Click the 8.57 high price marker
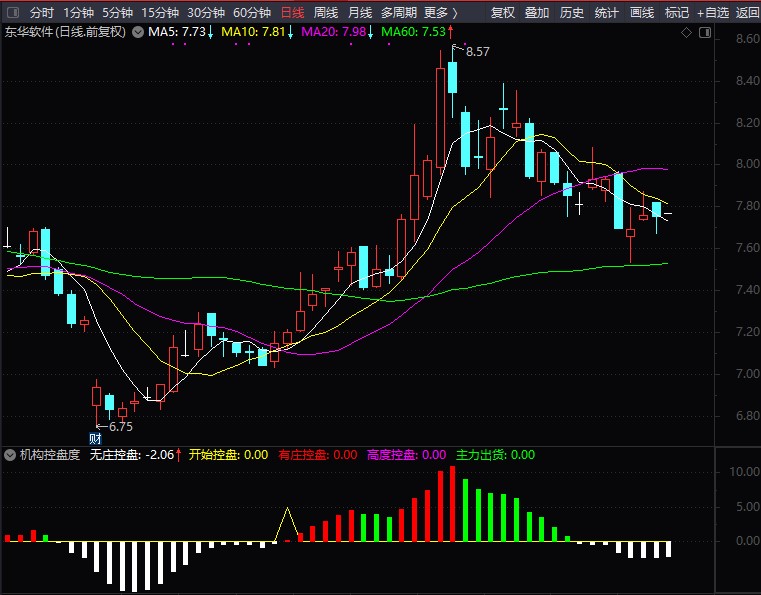Screen dimensions: 761x595 click(x=478, y=51)
